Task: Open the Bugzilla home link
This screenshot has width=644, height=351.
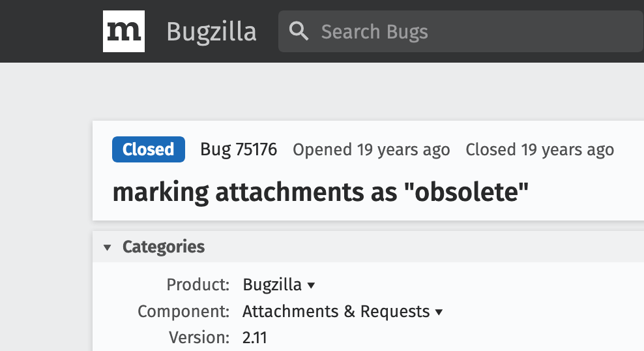Action: click(x=211, y=32)
